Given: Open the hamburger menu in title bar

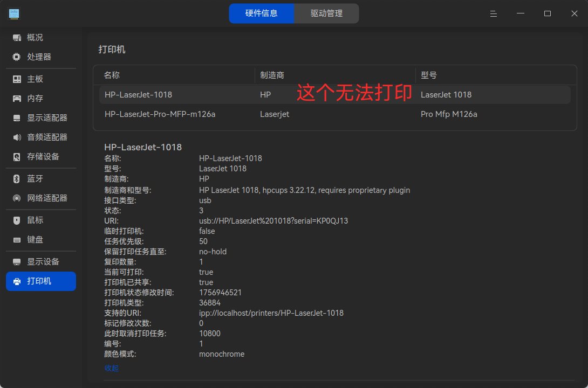Looking at the screenshot, I should [494, 14].
